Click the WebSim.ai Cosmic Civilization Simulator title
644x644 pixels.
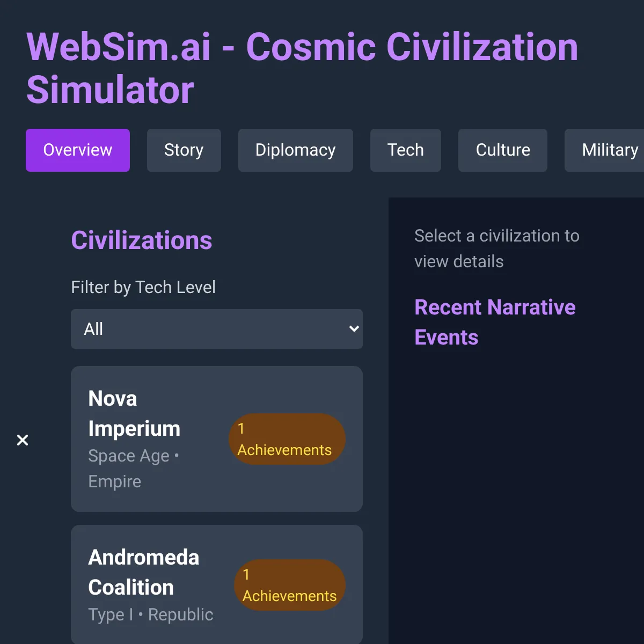click(x=302, y=68)
